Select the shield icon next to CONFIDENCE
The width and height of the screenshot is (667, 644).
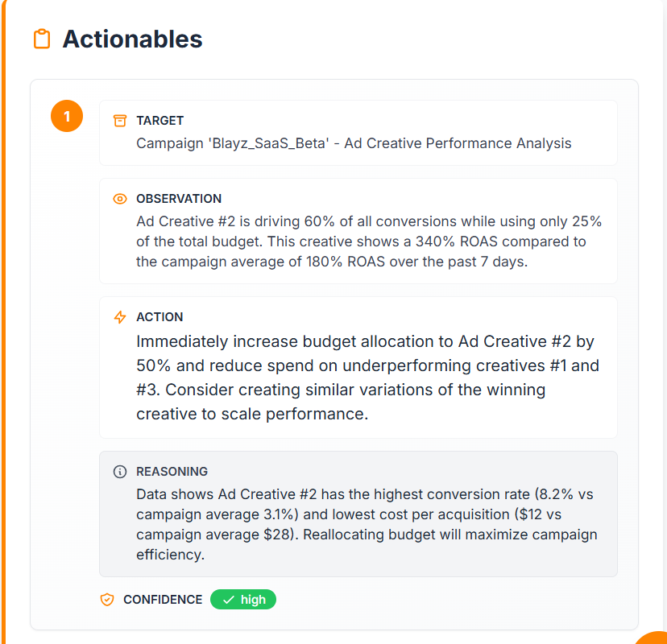pos(108,599)
